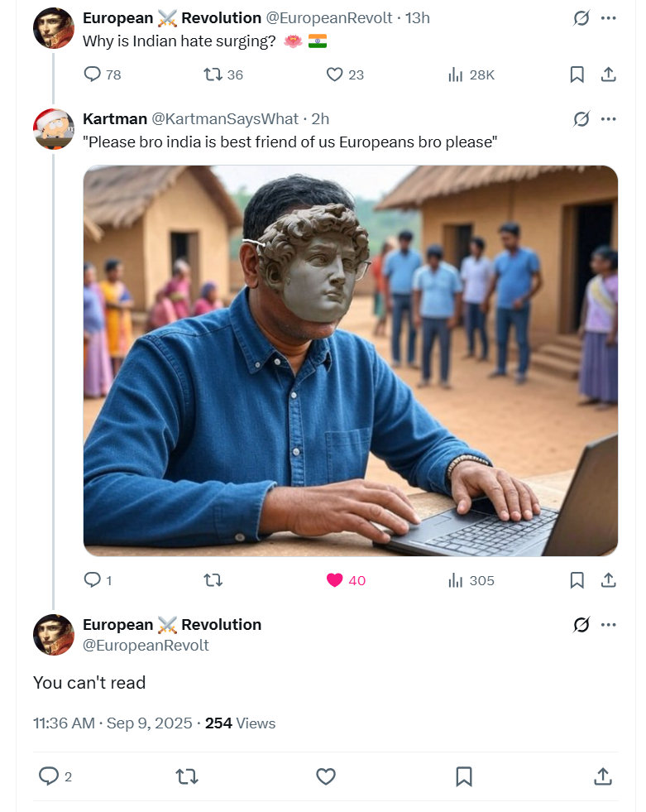
Task: Like the first tweet with 23 likes
Action: [345, 74]
